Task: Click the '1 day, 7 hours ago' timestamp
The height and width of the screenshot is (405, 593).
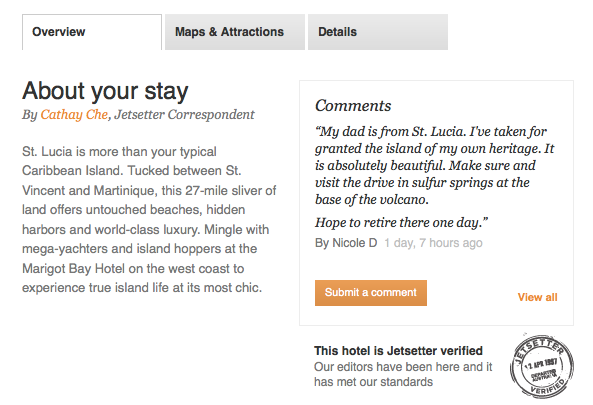Action: 433,243
